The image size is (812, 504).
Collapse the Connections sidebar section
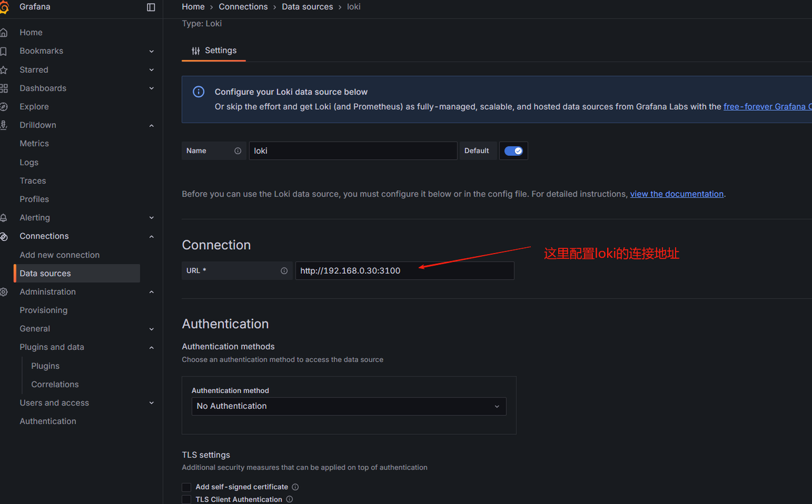151,236
